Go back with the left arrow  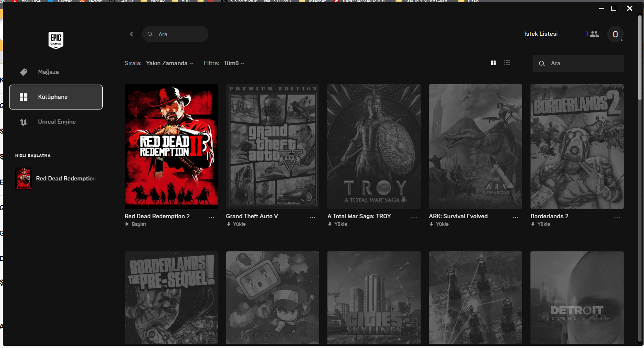point(131,34)
